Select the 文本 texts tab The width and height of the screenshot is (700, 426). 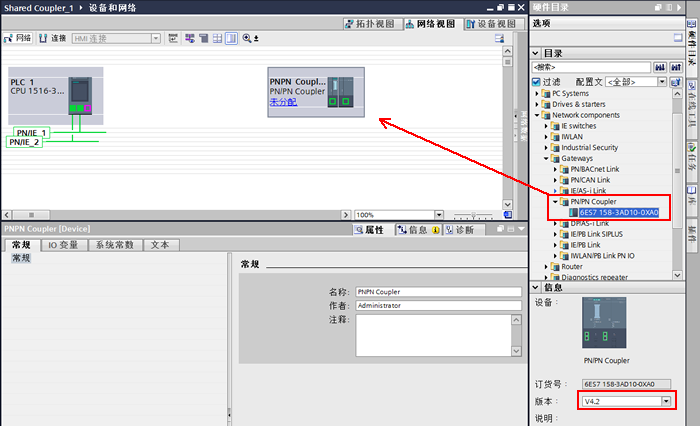[160, 245]
